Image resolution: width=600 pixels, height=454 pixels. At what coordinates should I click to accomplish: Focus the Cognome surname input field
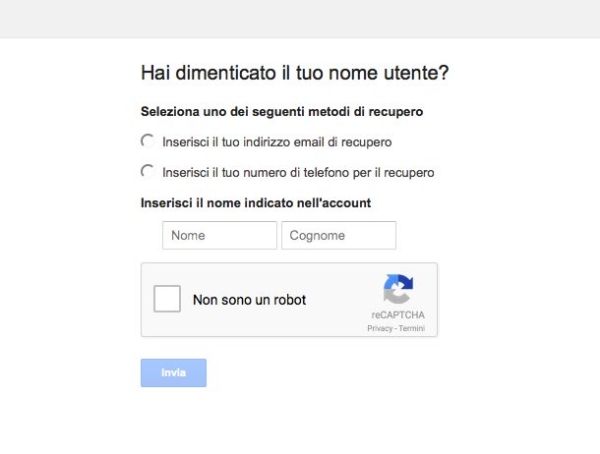339,236
